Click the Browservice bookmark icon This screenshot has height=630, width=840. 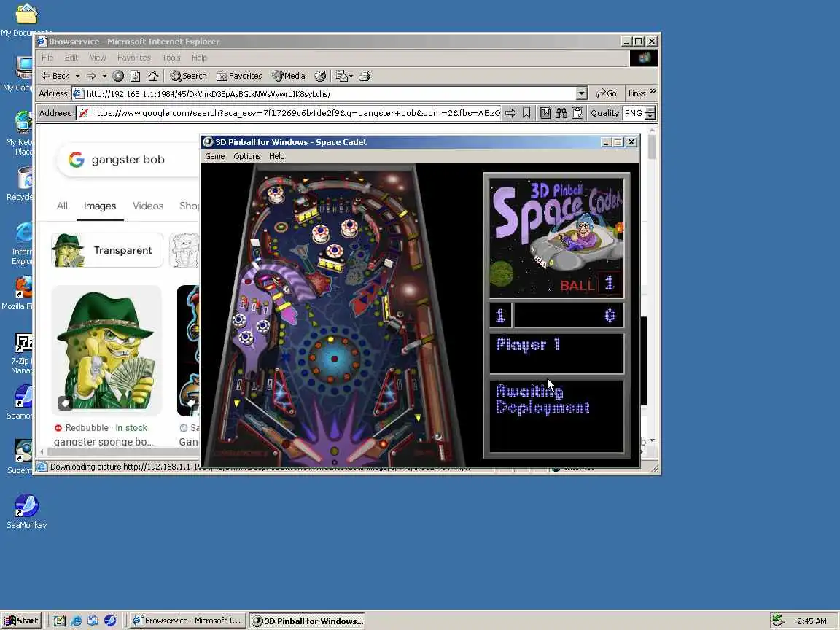click(x=526, y=113)
